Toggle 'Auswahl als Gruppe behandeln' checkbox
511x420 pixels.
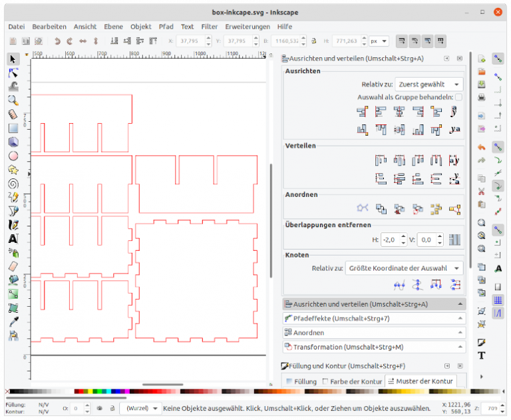(458, 97)
